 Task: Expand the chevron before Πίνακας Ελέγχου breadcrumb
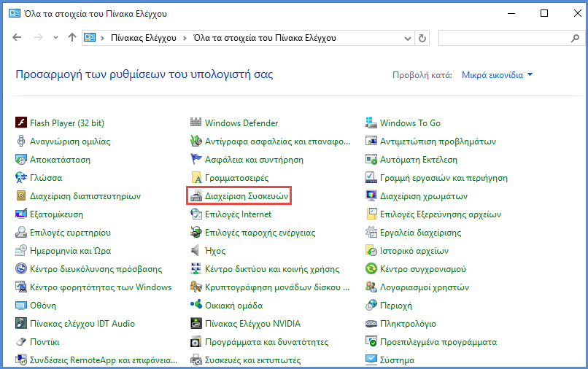pyautogui.click(x=102, y=38)
